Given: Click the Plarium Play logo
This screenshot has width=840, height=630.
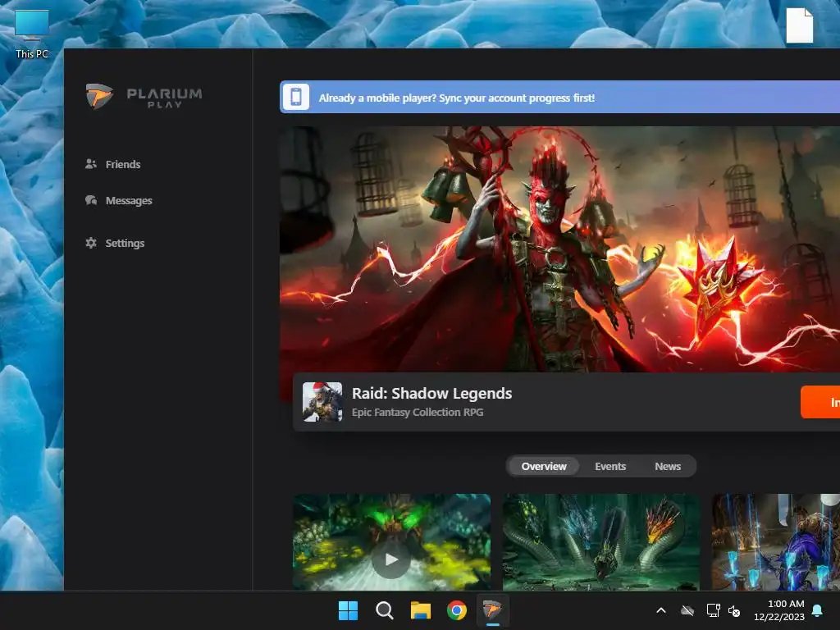Looking at the screenshot, I should (144, 97).
